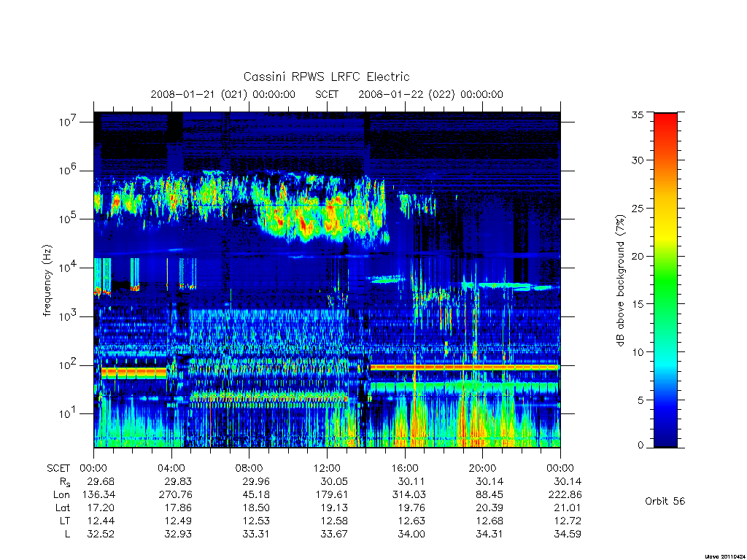This screenshot has height=560, width=747.
Task: Click the 'Orbit 56' label
Action: pyautogui.click(x=665, y=501)
